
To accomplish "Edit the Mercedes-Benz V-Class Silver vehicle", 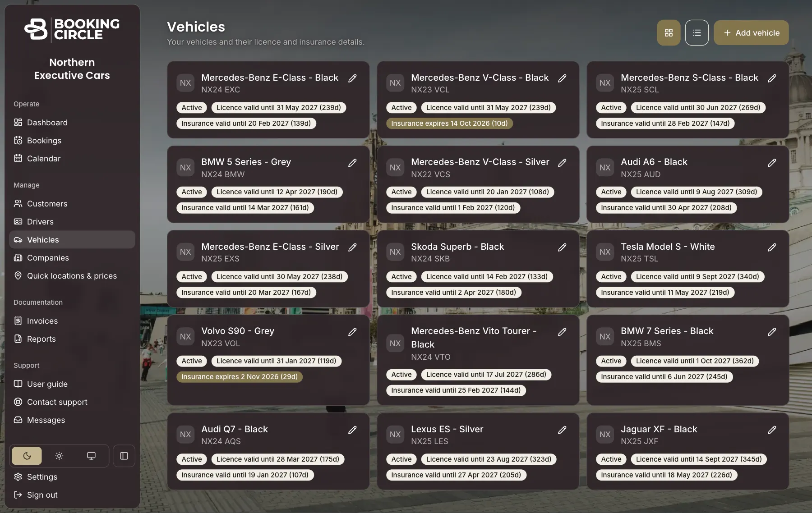I will click(562, 163).
